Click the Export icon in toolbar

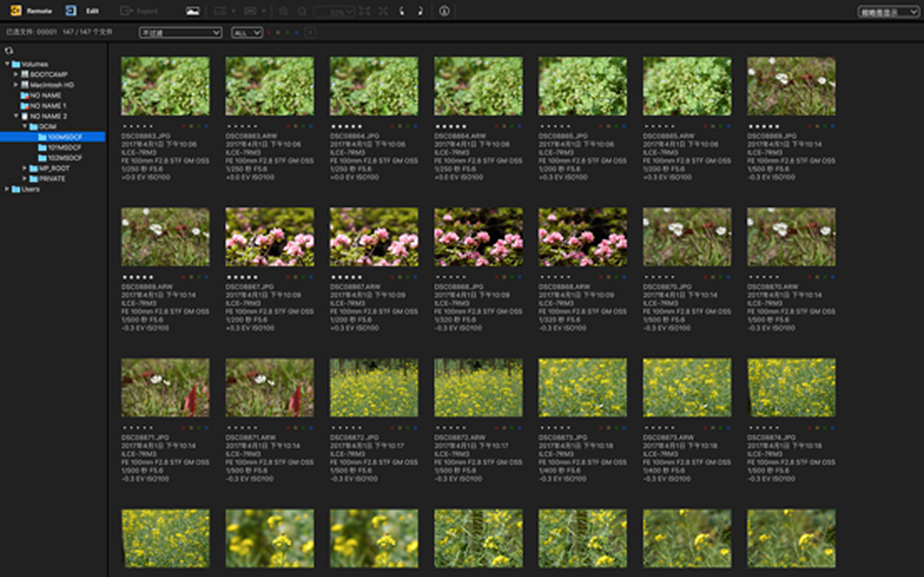(x=126, y=11)
